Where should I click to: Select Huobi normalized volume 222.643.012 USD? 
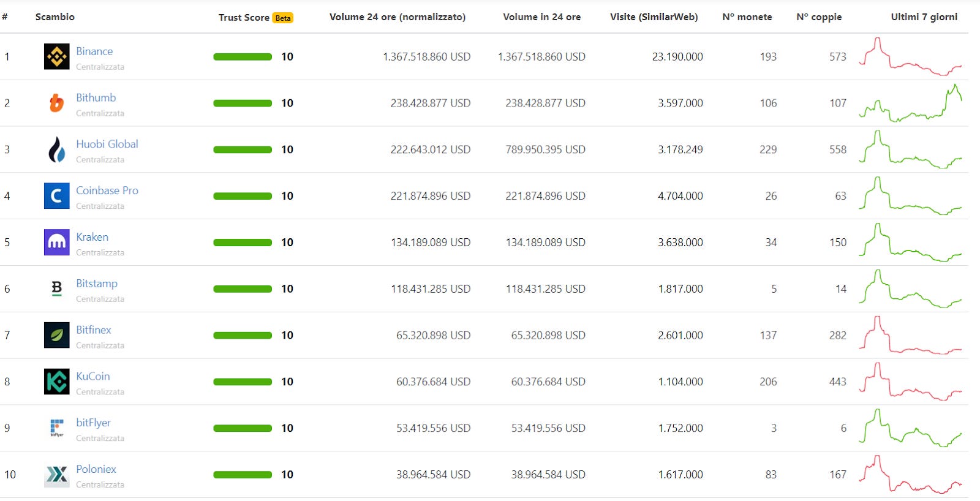tap(431, 149)
